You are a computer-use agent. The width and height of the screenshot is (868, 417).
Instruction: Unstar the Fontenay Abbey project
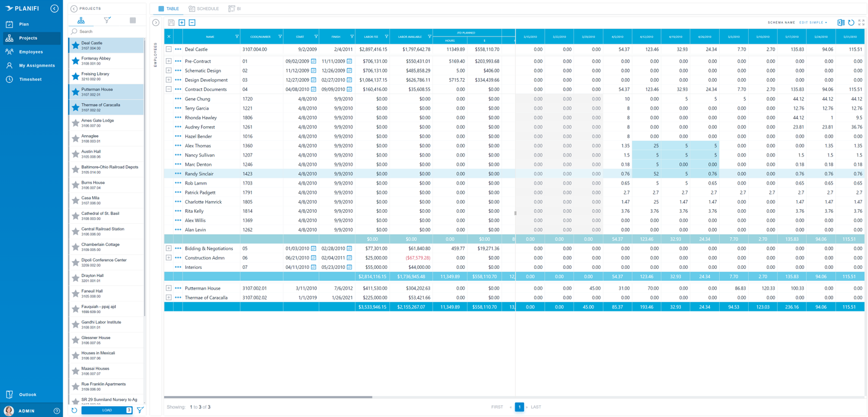(x=76, y=61)
